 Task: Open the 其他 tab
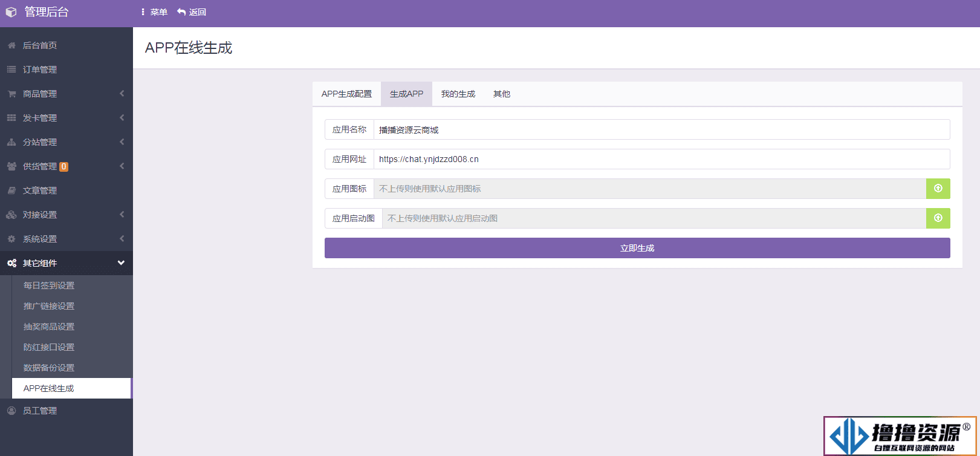point(502,94)
